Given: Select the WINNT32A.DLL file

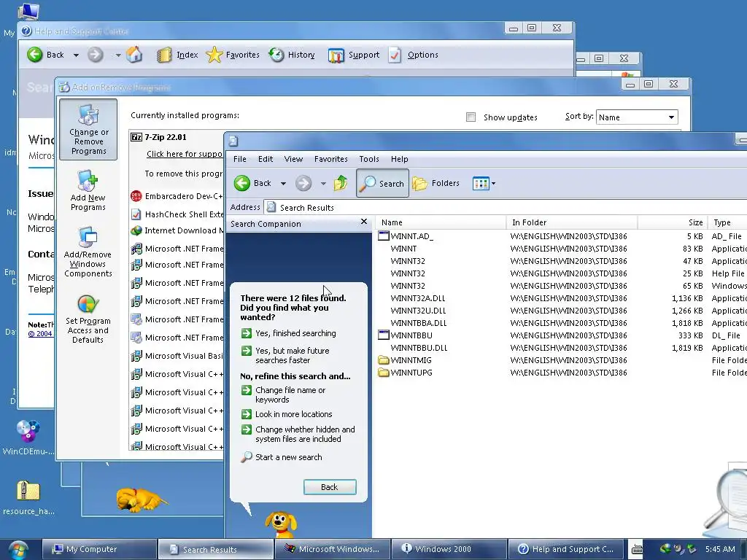Looking at the screenshot, I should tap(418, 298).
